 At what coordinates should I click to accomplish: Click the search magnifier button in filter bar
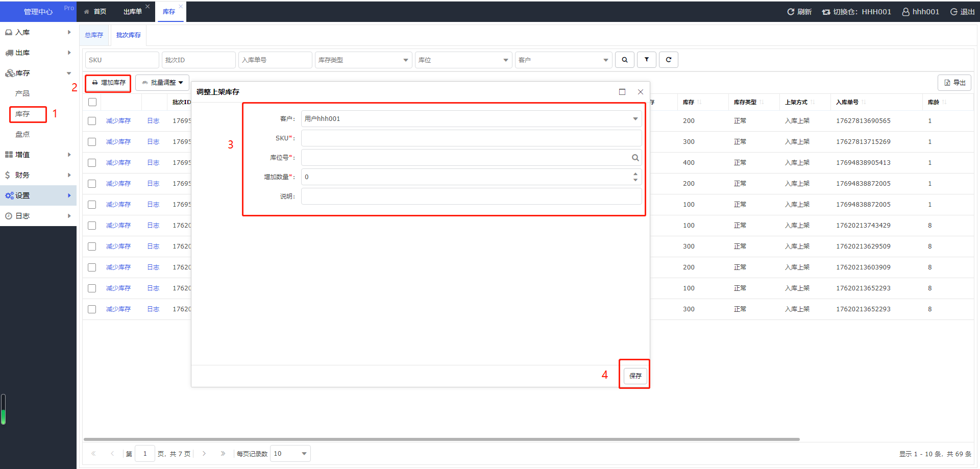tap(625, 60)
